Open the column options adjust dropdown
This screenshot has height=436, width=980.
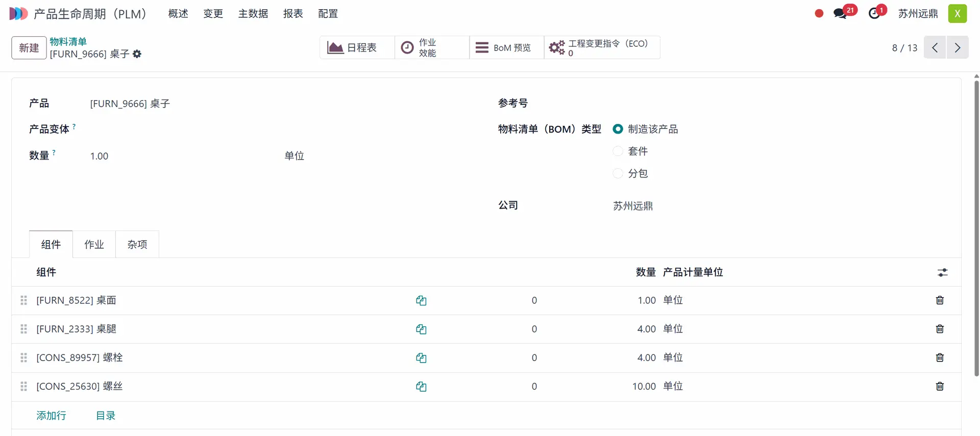click(942, 273)
